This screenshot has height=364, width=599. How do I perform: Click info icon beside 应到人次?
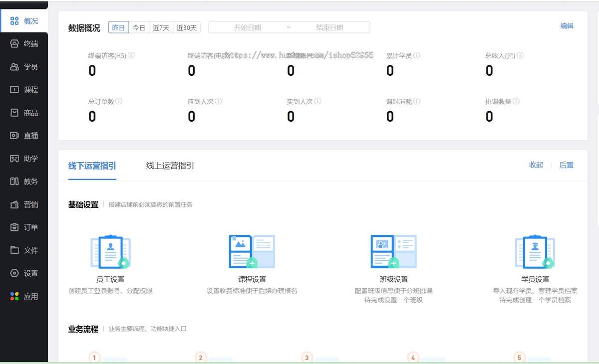coord(218,101)
